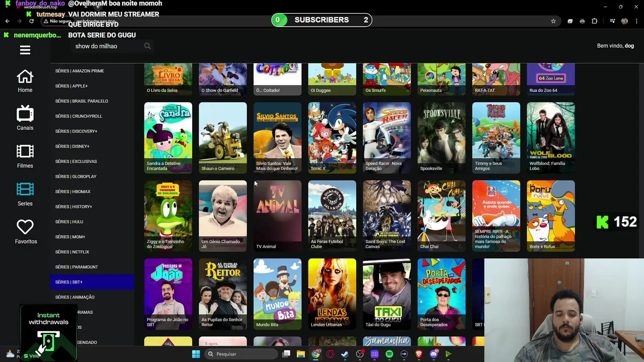The height and width of the screenshot is (362, 644).
Task: Open File Explorer from the taskbar
Action: (301, 354)
